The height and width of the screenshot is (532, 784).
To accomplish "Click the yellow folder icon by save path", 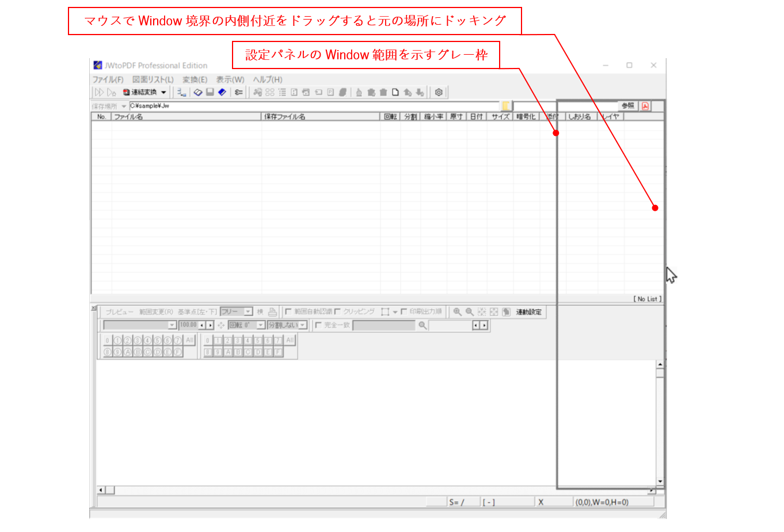I will coord(506,106).
